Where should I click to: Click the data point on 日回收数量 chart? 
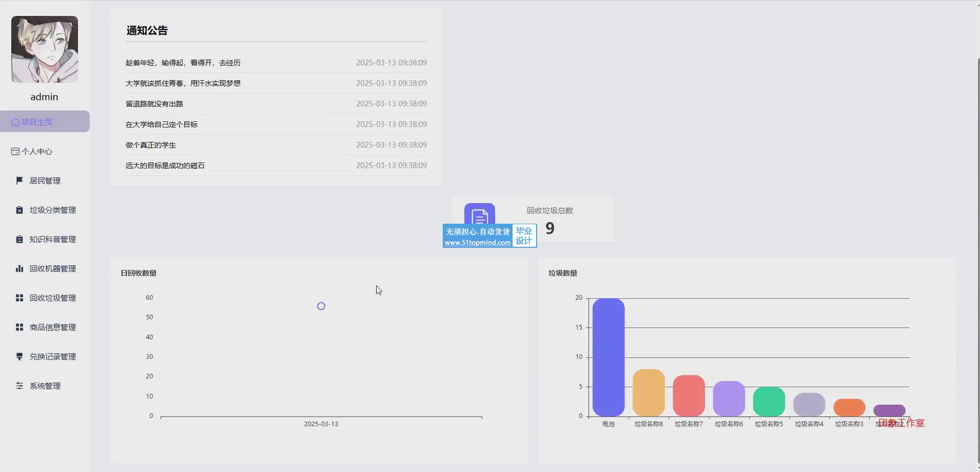321,306
